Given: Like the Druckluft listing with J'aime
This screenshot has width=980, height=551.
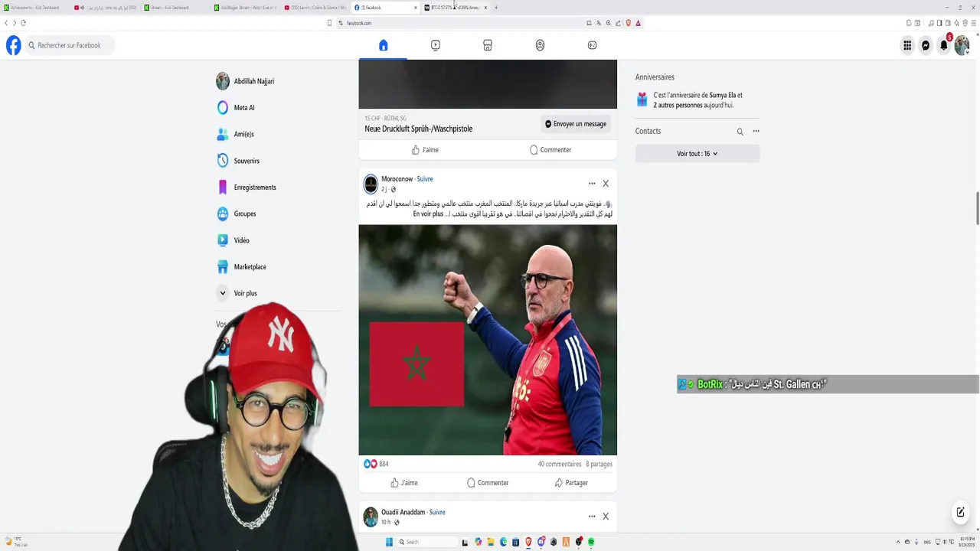Looking at the screenshot, I should [425, 150].
